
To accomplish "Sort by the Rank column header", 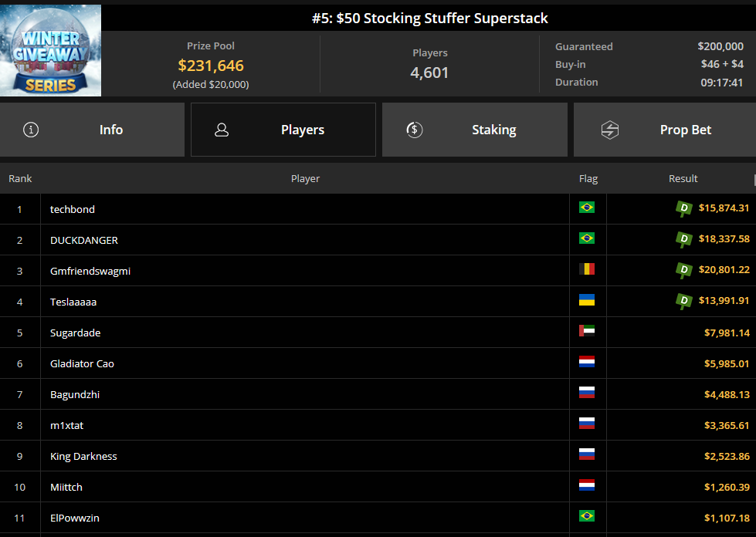I will click(20, 179).
